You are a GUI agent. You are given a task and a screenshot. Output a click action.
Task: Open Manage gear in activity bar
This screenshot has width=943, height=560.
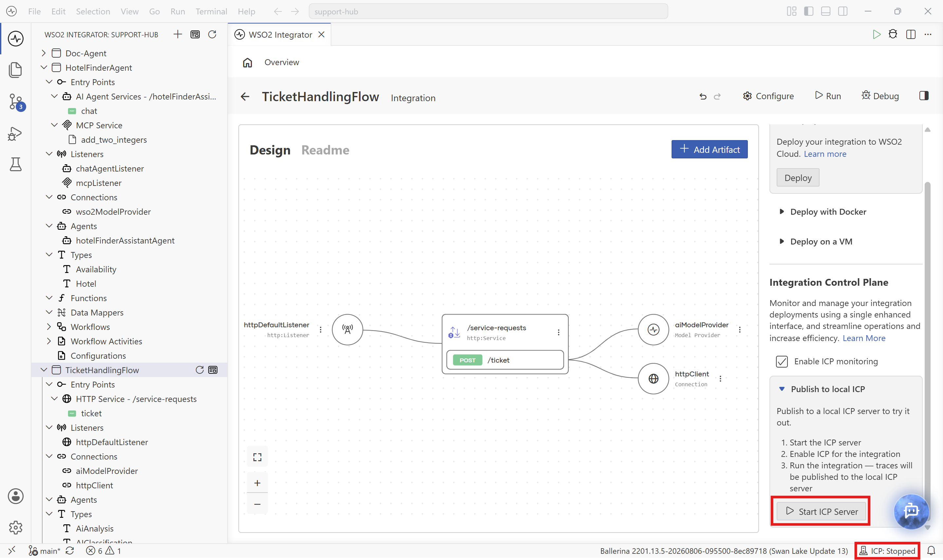pyautogui.click(x=15, y=528)
